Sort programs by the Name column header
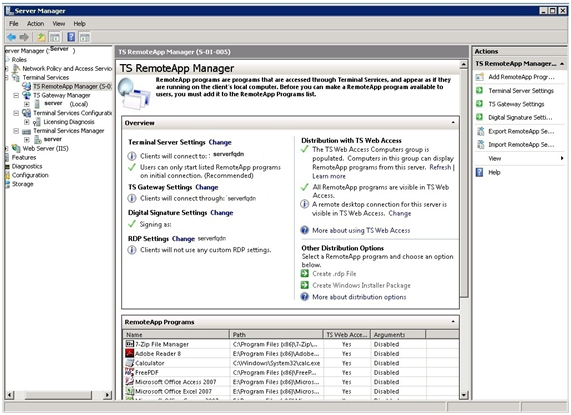 click(x=176, y=334)
